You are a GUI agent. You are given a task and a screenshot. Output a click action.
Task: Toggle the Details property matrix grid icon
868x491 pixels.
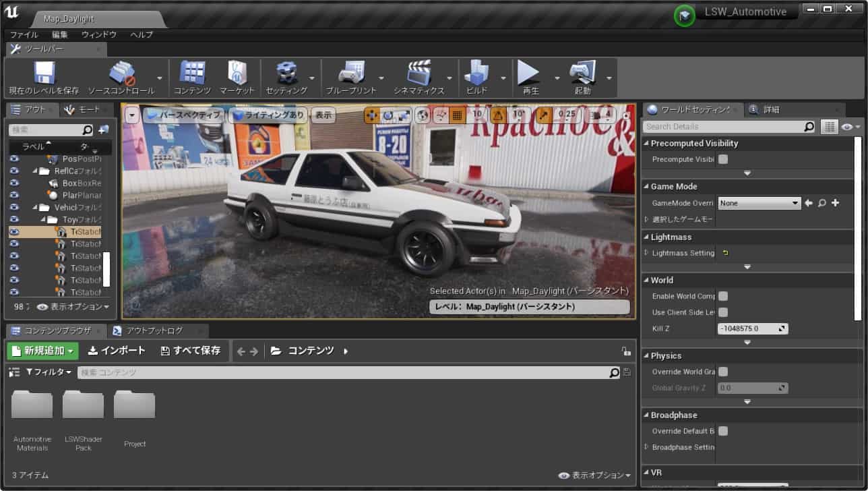pos(829,127)
